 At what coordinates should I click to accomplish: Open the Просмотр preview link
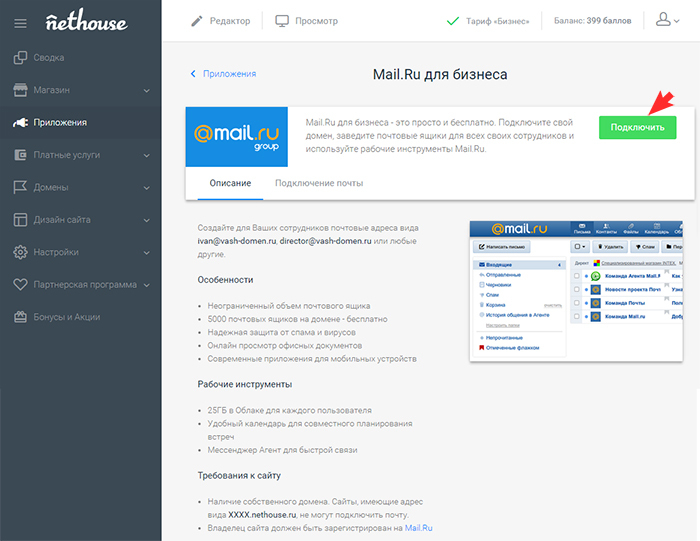click(x=317, y=21)
